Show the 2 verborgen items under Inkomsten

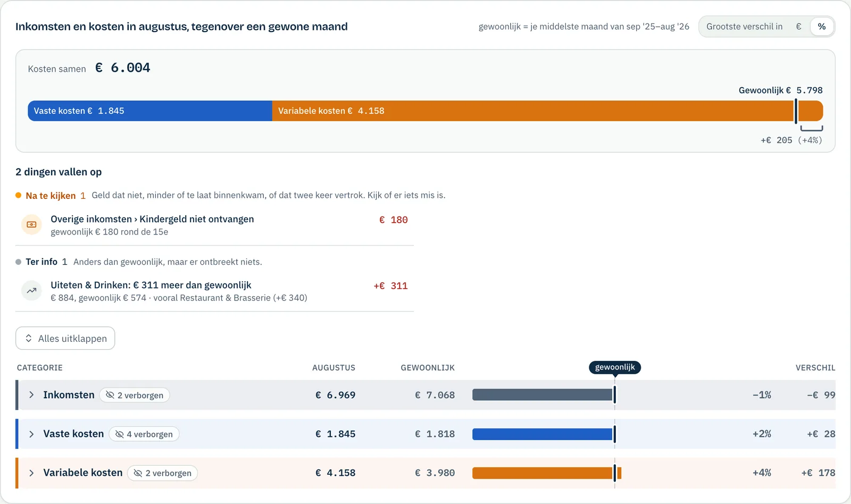[135, 395]
